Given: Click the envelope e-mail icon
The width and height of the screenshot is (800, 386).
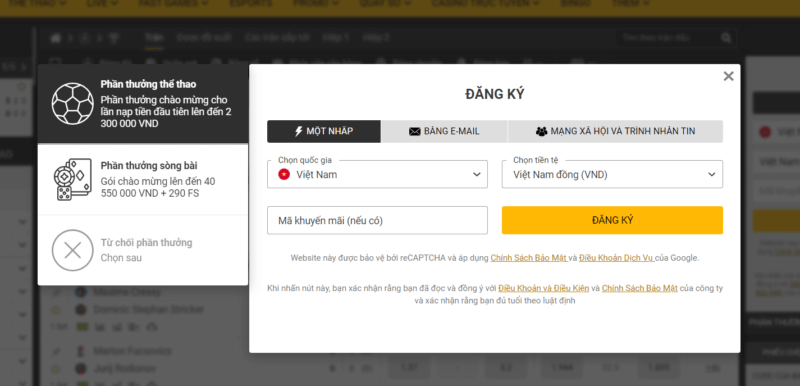Looking at the screenshot, I should [415, 132].
